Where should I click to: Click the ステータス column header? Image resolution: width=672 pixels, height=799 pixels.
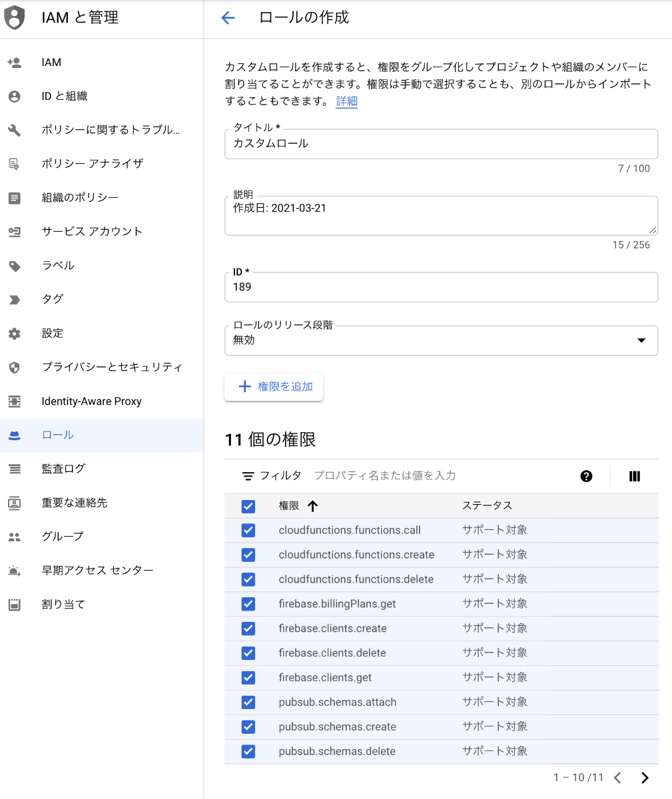pyautogui.click(x=487, y=506)
